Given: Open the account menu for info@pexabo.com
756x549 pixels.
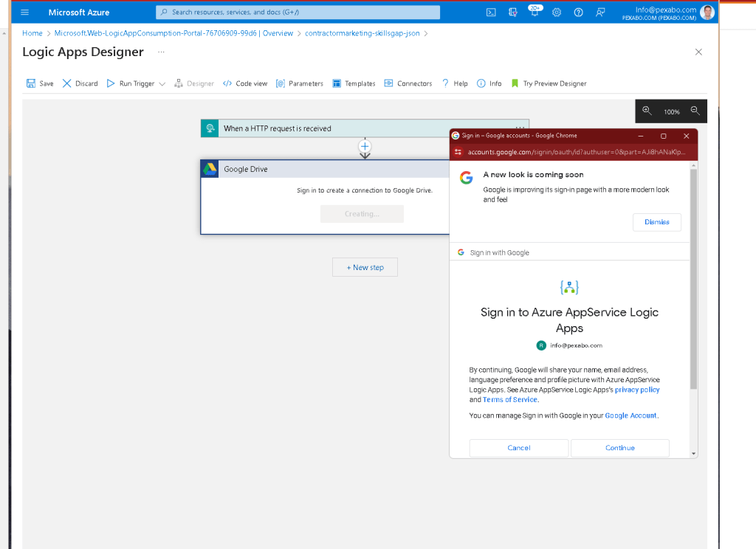Looking at the screenshot, I should 659,13.
